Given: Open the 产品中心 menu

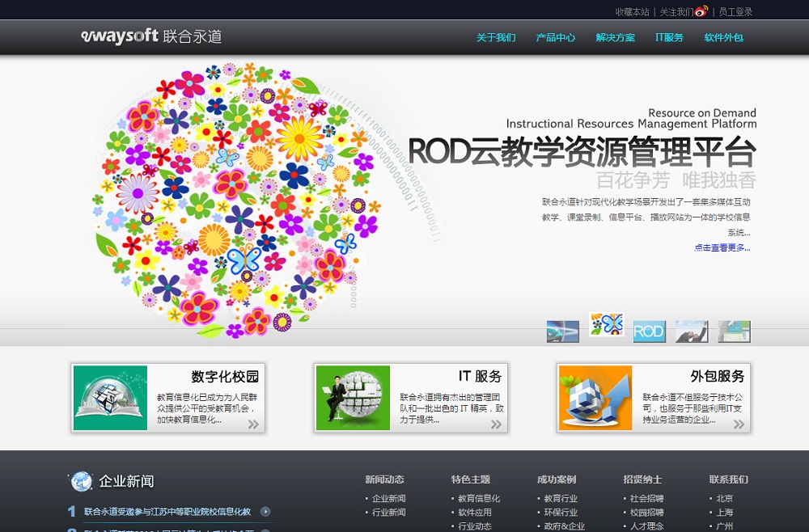Looking at the screenshot, I should (556, 37).
